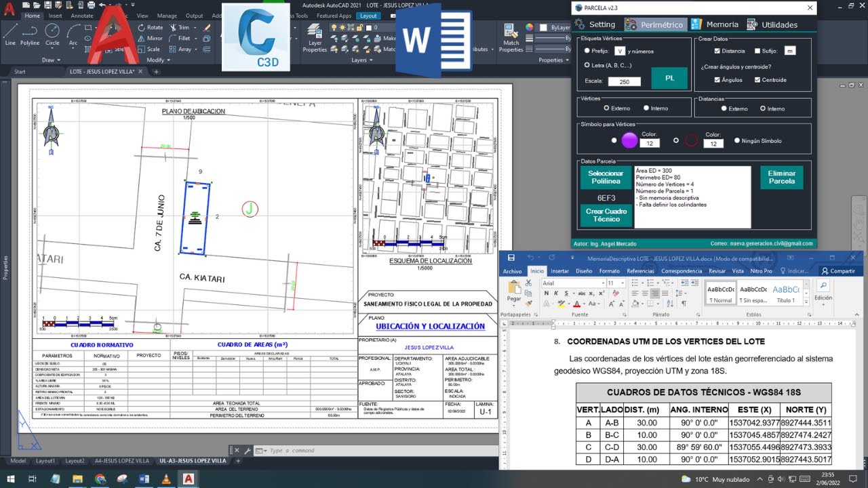This screenshot has width=868, height=488.
Task: Select Vértices Externo radio button
Action: (x=606, y=108)
